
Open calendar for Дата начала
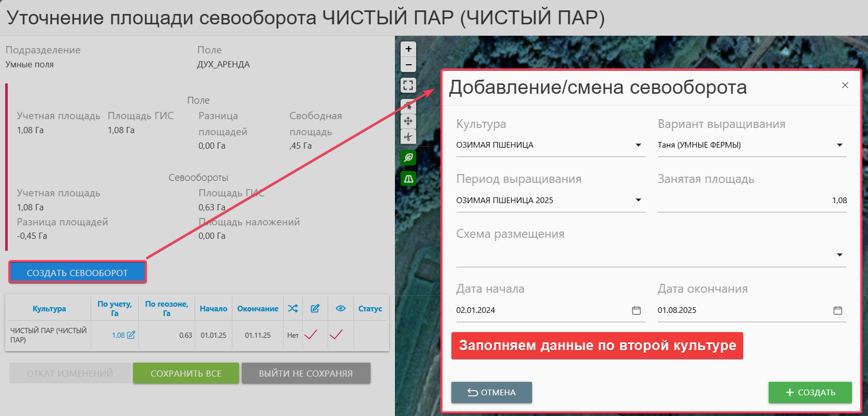coord(636,310)
